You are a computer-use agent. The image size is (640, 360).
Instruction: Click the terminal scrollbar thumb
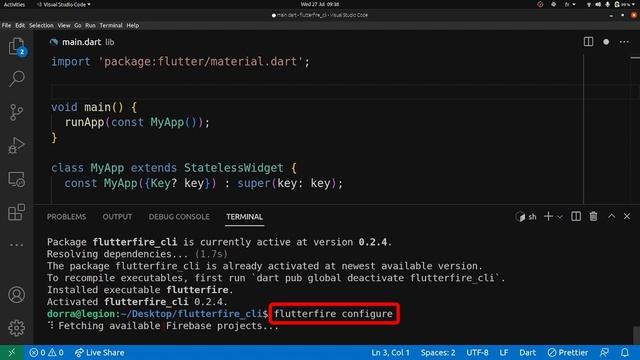(x=636, y=335)
